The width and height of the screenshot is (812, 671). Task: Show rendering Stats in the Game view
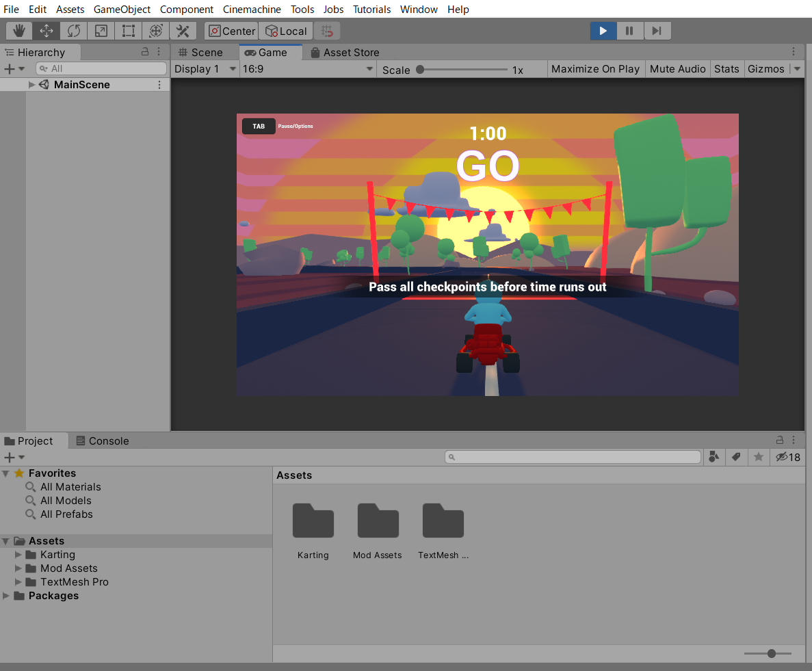pos(726,69)
